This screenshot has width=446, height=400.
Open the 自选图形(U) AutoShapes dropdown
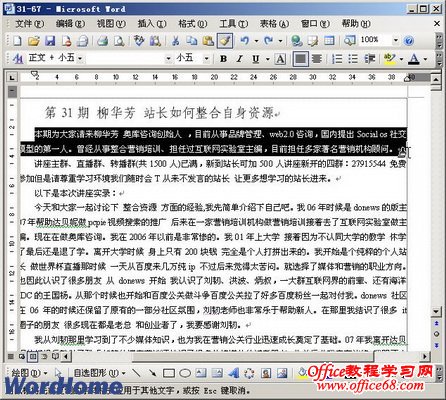coord(99,373)
